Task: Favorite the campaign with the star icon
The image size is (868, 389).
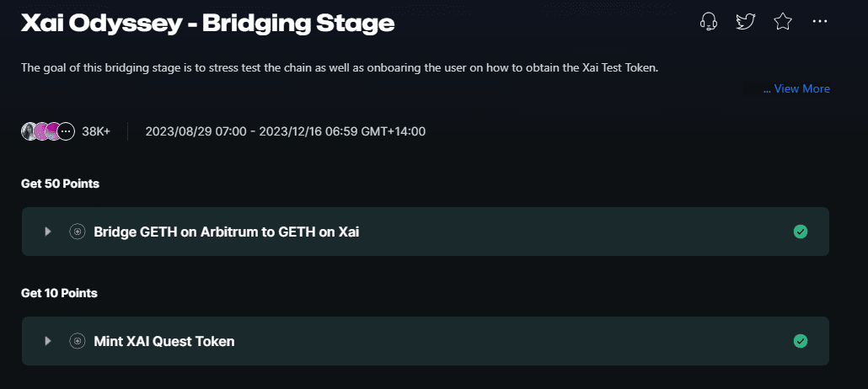Action: click(783, 22)
